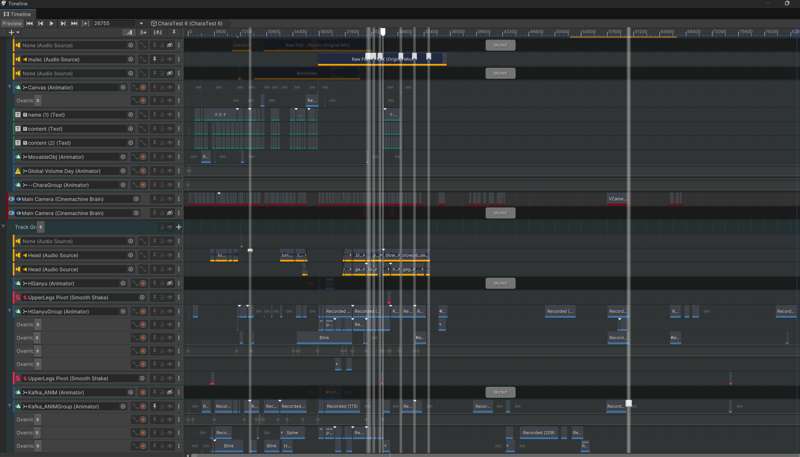Image resolution: width=800 pixels, height=457 pixels.
Task: Click the record button on MovableObj track
Action: click(143, 157)
